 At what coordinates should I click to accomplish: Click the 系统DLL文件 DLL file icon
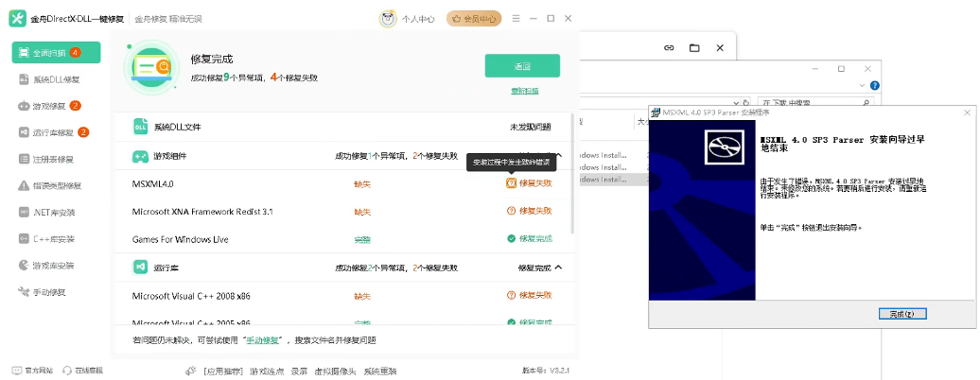pos(140,127)
